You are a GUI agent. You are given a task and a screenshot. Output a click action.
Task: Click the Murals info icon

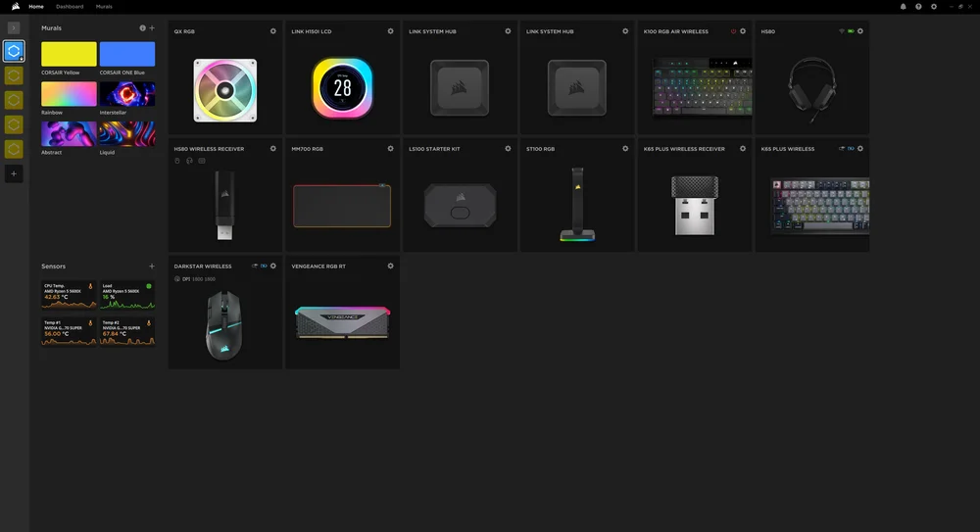click(x=142, y=28)
